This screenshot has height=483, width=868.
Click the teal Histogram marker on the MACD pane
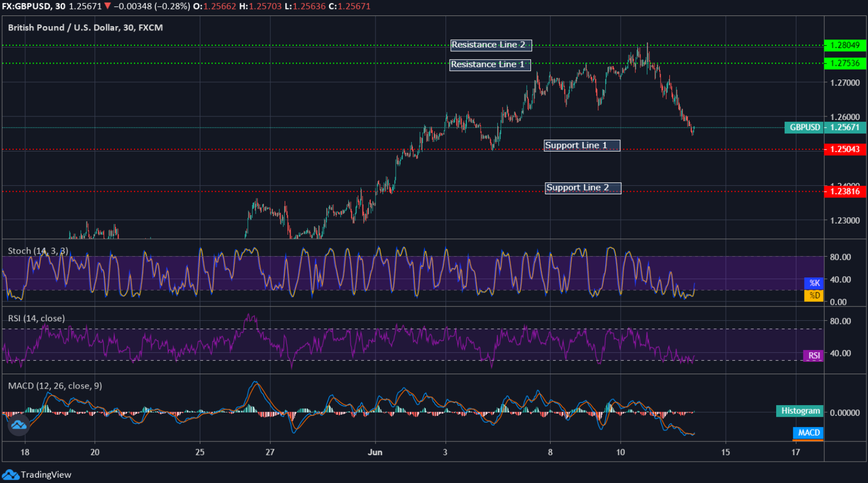(x=799, y=411)
